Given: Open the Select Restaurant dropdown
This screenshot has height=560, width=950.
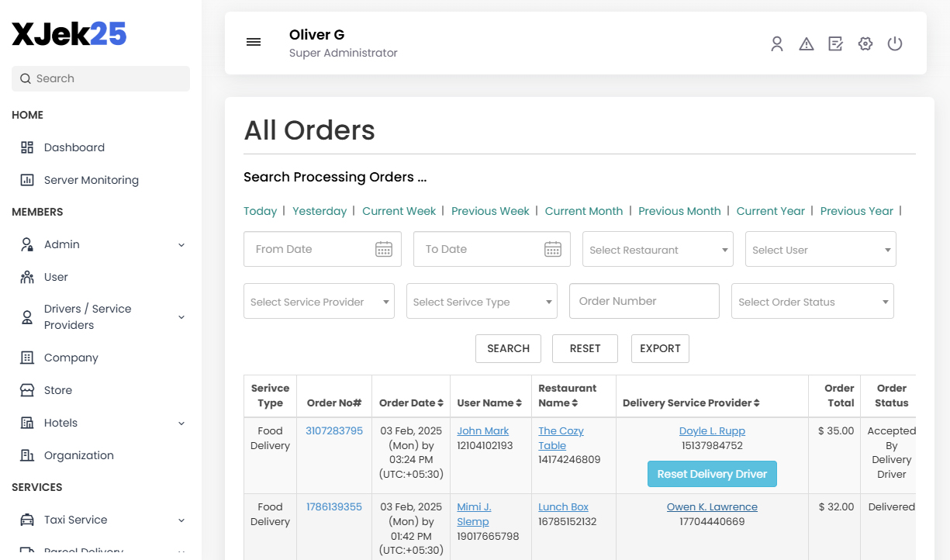Looking at the screenshot, I should [x=657, y=249].
